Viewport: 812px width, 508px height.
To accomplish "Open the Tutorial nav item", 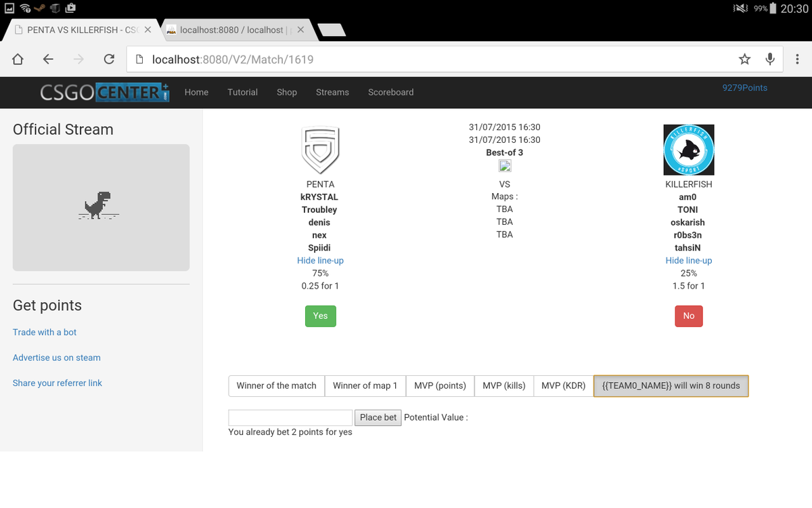I will point(242,92).
